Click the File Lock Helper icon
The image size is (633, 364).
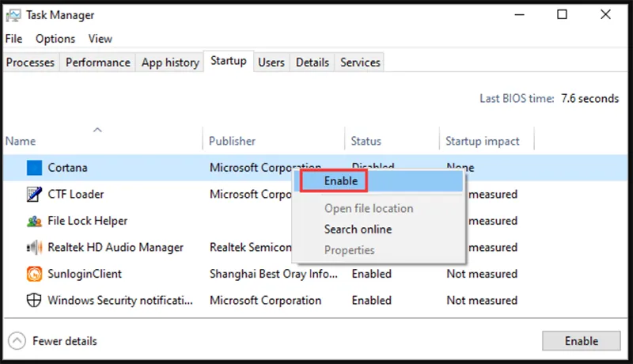[34, 221]
